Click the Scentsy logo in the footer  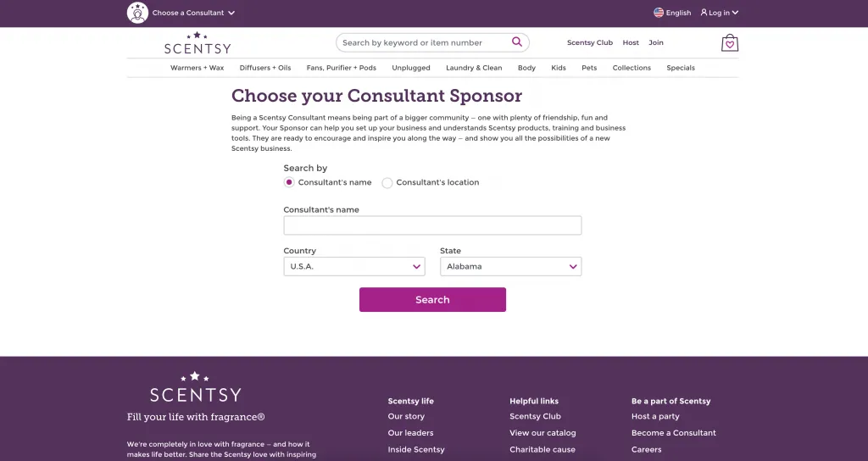(x=196, y=386)
